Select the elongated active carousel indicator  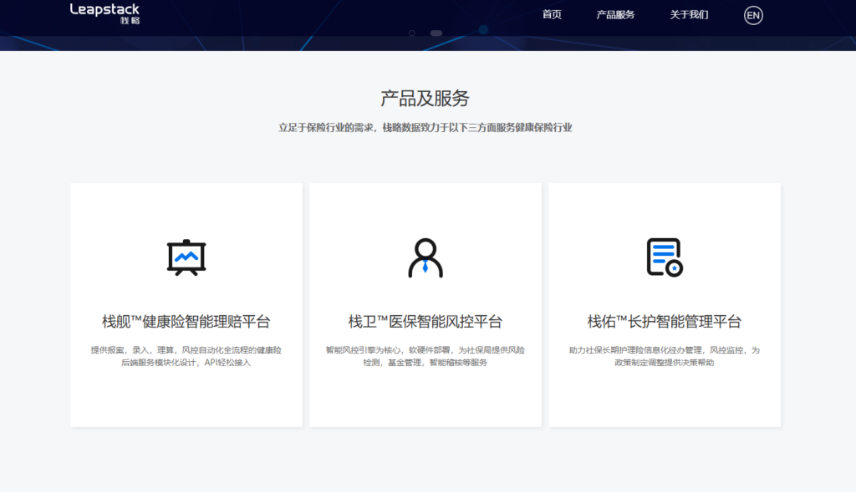pos(436,33)
